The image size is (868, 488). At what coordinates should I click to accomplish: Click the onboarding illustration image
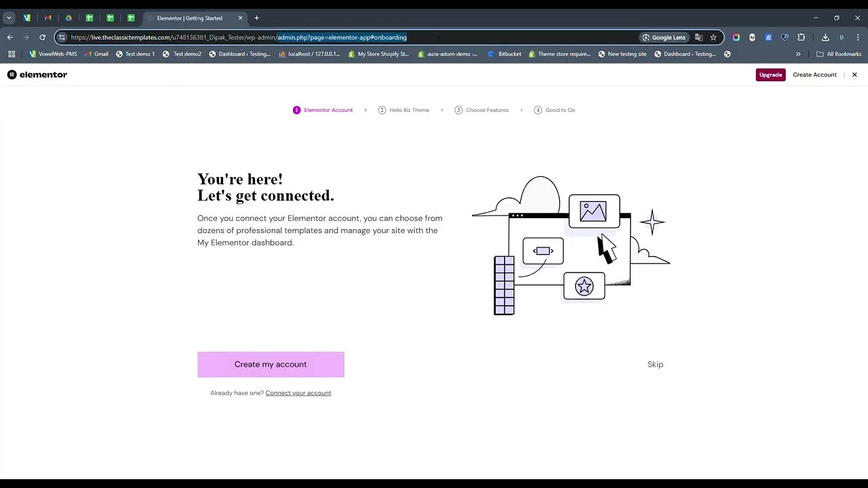click(x=571, y=245)
